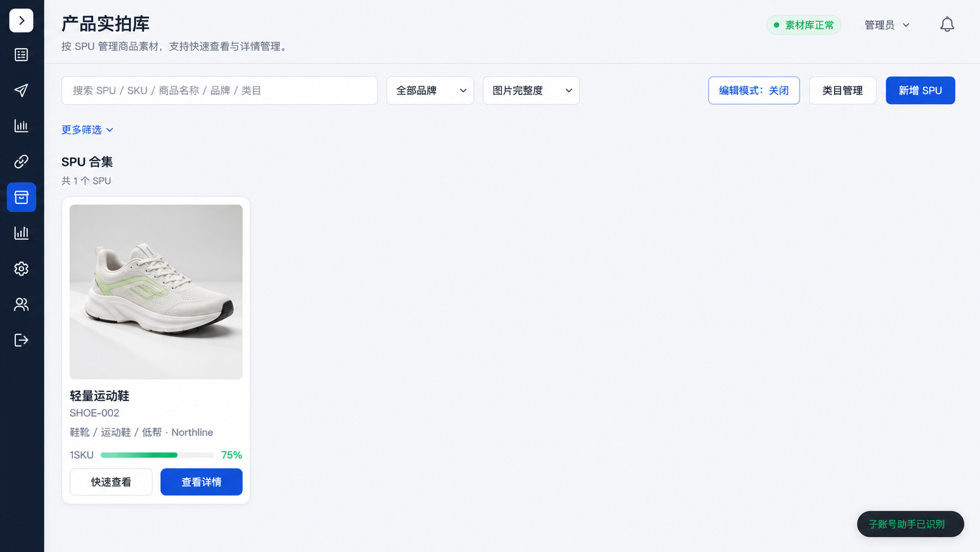Open the 图片完整度 dropdown
The width and height of the screenshot is (980, 552).
[x=531, y=90]
